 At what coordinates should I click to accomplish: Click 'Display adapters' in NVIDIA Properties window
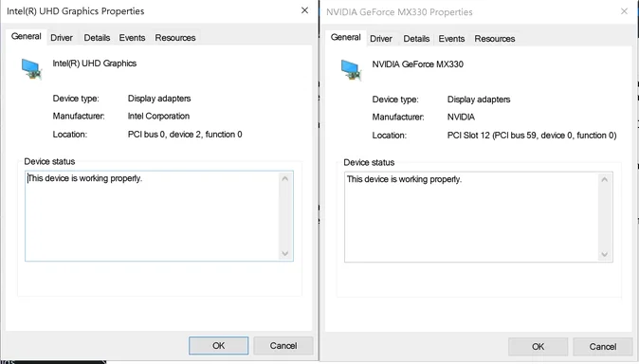point(479,100)
